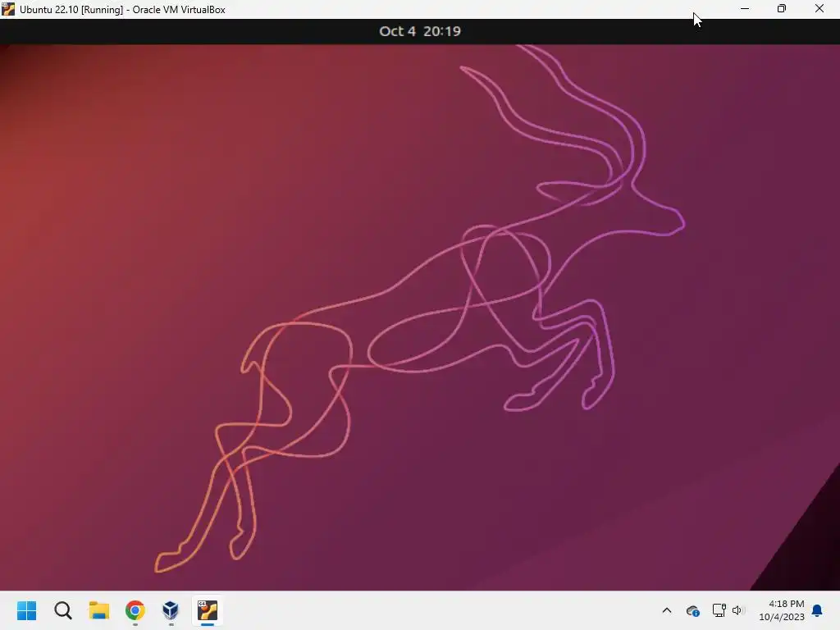Image resolution: width=840 pixels, height=630 pixels.
Task: Open Windows taskbar Search
Action: click(x=62, y=610)
